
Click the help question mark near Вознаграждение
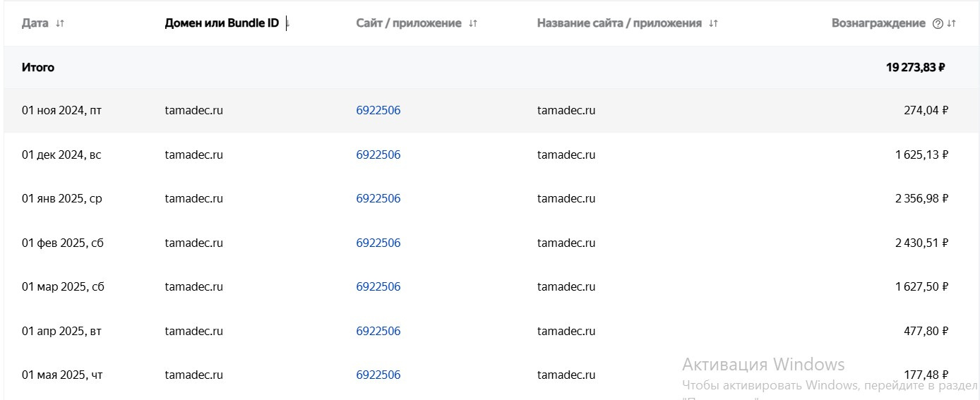(x=938, y=23)
